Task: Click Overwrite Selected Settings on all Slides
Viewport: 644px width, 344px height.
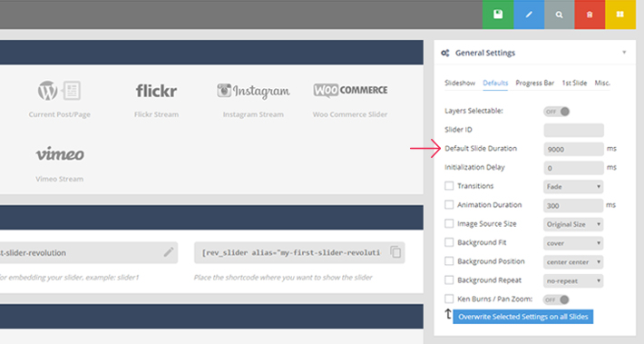Action: [x=522, y=317]
